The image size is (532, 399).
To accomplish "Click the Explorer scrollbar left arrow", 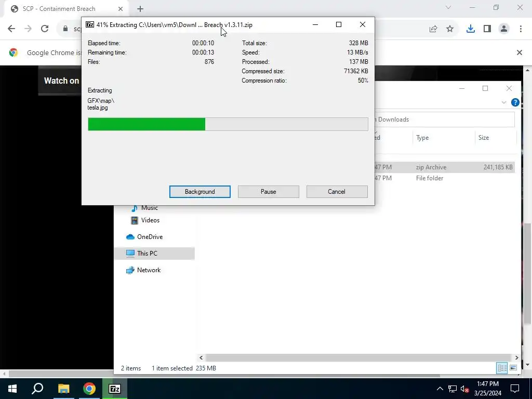I will [x=201, y=357].
